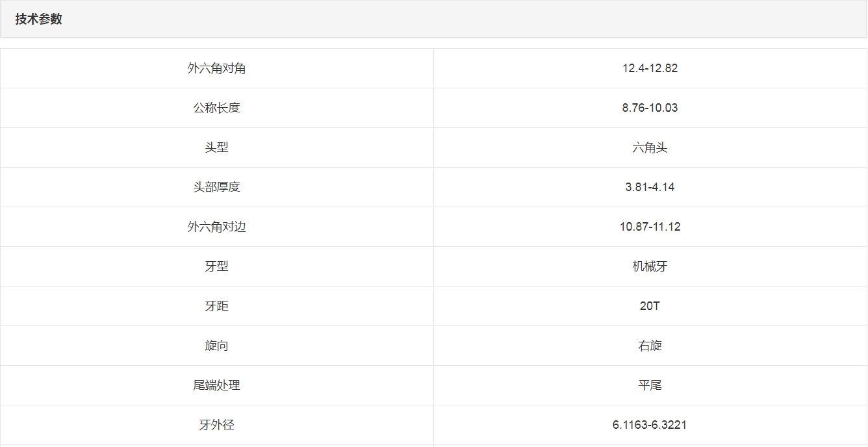
Task: Select the 8.76-10.03 length value
Action: 650,108
